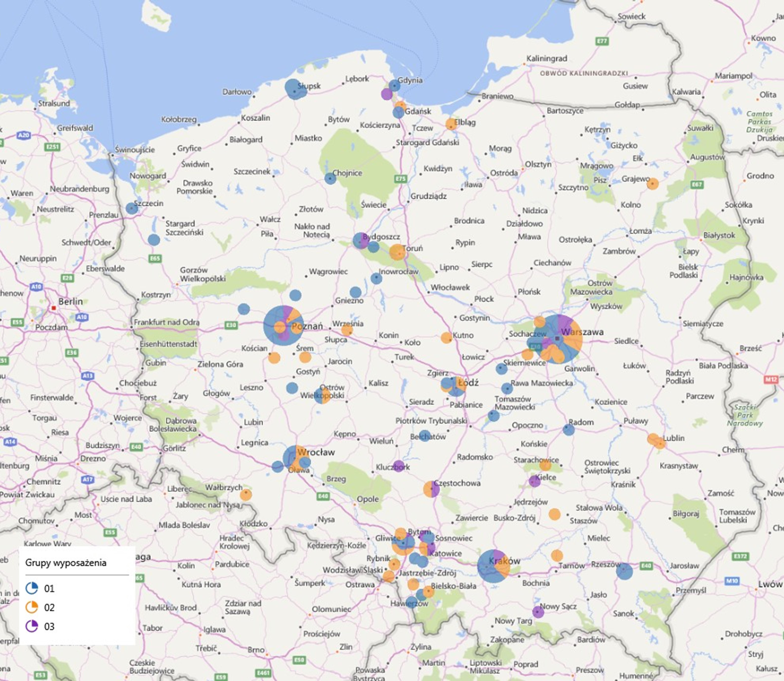Click the Grupy wyposażenia legend title
Screen dimensions: 784x681
pos(66,563)
